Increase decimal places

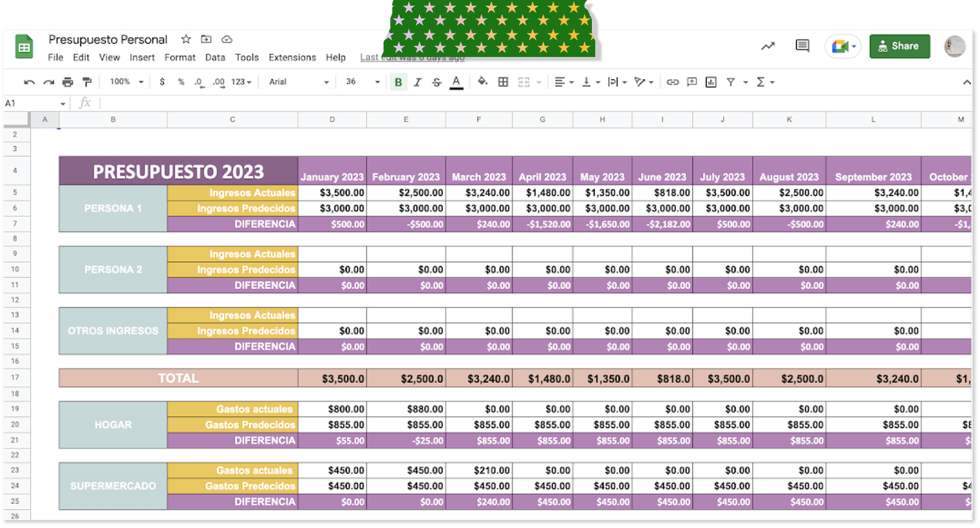click(219, 82)
